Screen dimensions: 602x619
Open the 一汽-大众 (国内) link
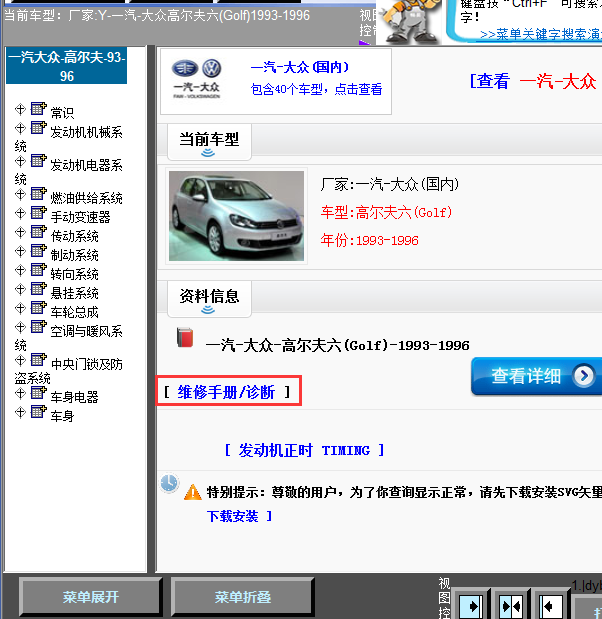[x=300, y=68]
